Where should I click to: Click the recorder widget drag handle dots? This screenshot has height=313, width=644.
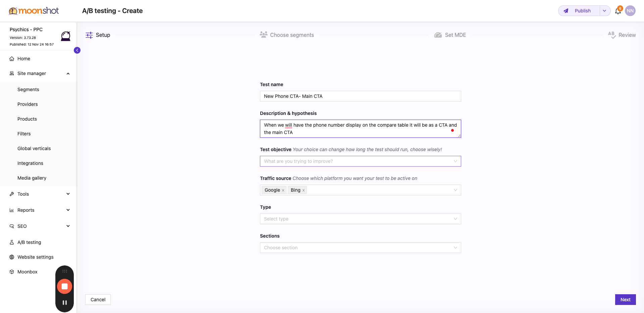(x=65, y=271)
